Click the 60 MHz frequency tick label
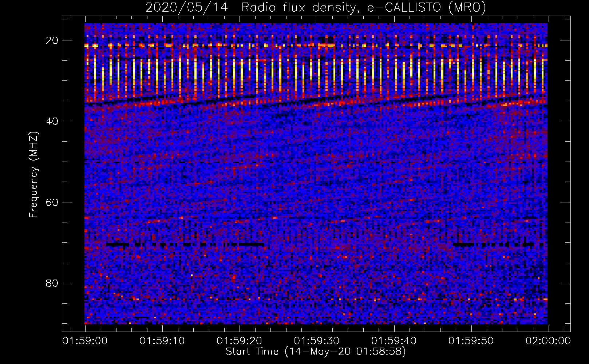The height and width of the screenshot is (364, 589). pyautogui.click(x=52, y=202)
